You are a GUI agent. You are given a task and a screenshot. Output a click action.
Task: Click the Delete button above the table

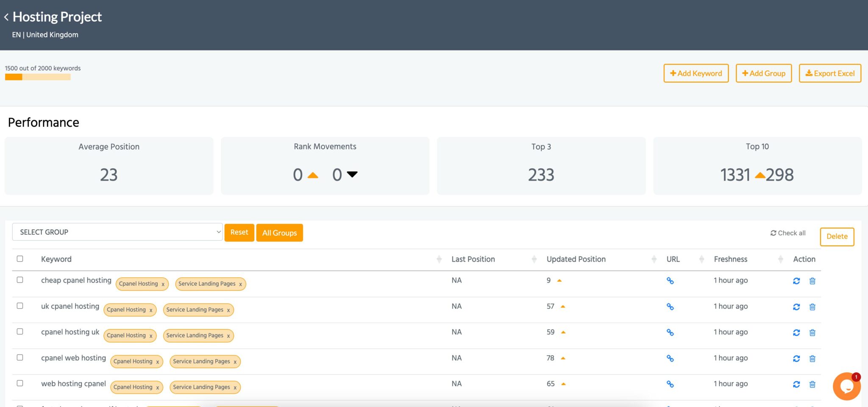coord(837,237)
